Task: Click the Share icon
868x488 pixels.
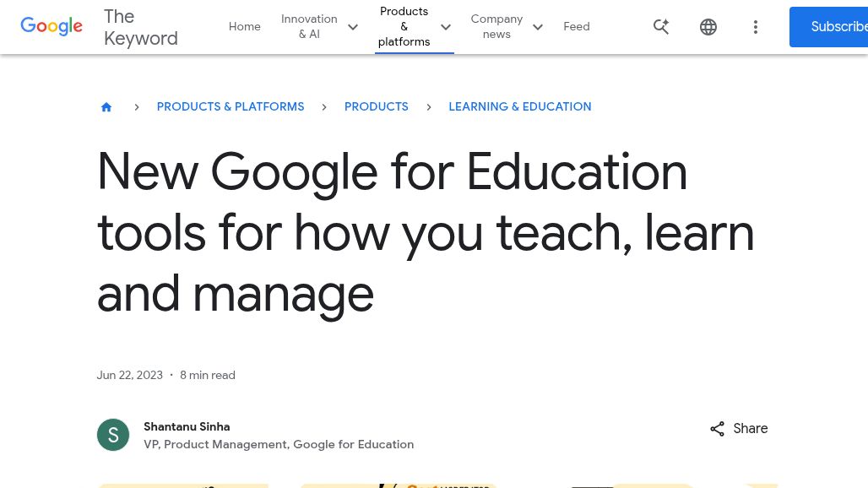Action: [x=718, y=429]
